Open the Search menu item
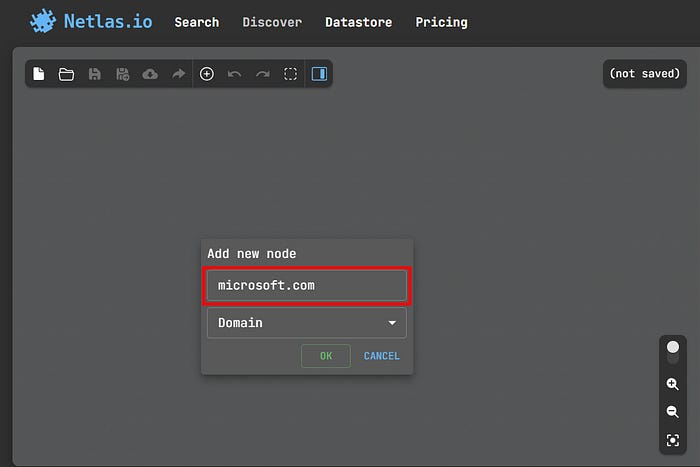Screen dimensions: 700x467 pyautogui.click(x=197, y=22)
